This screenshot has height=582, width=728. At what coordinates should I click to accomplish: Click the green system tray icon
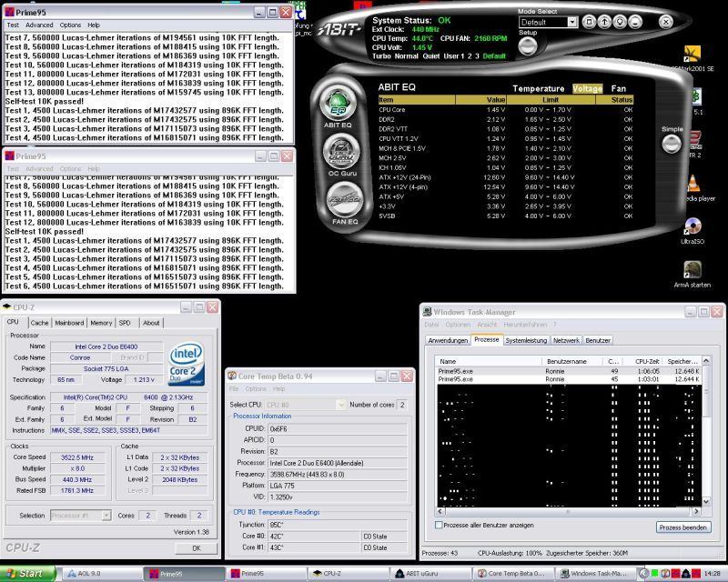(654, 574)
